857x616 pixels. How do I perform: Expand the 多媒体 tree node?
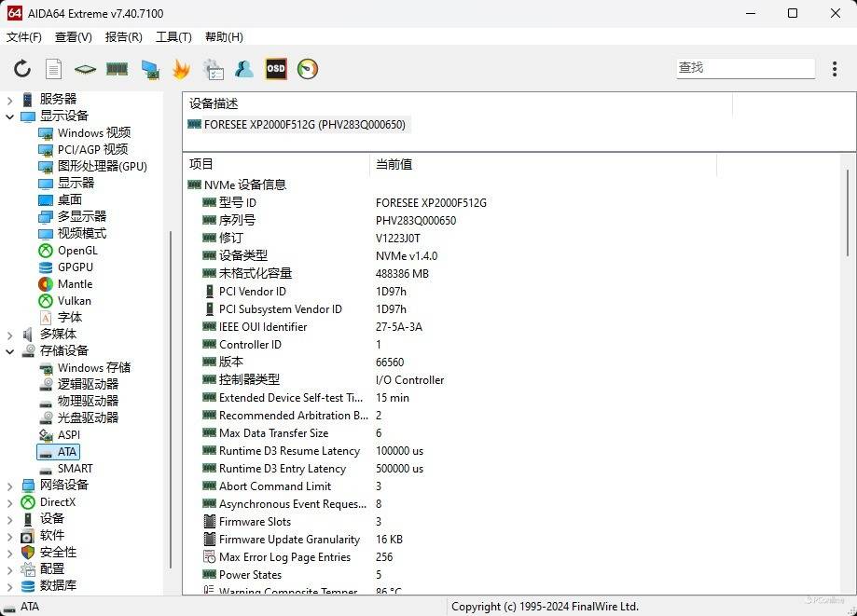(10, 335)
